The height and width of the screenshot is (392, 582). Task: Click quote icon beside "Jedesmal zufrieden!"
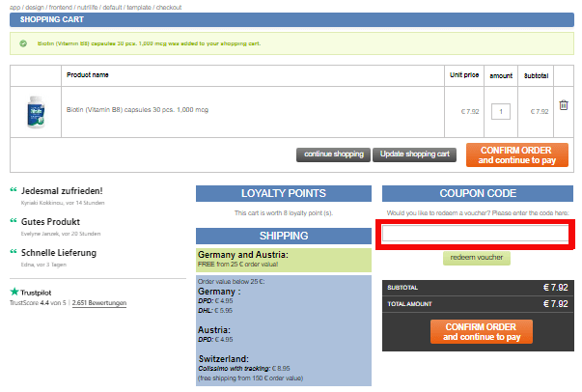click(13, 191)
